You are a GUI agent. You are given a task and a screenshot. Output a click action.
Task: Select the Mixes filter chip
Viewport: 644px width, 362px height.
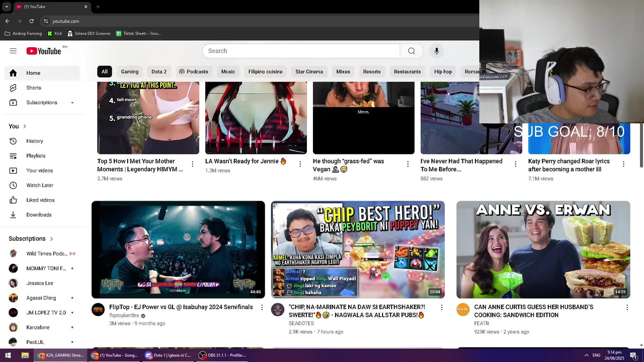(x=343, y=71)
